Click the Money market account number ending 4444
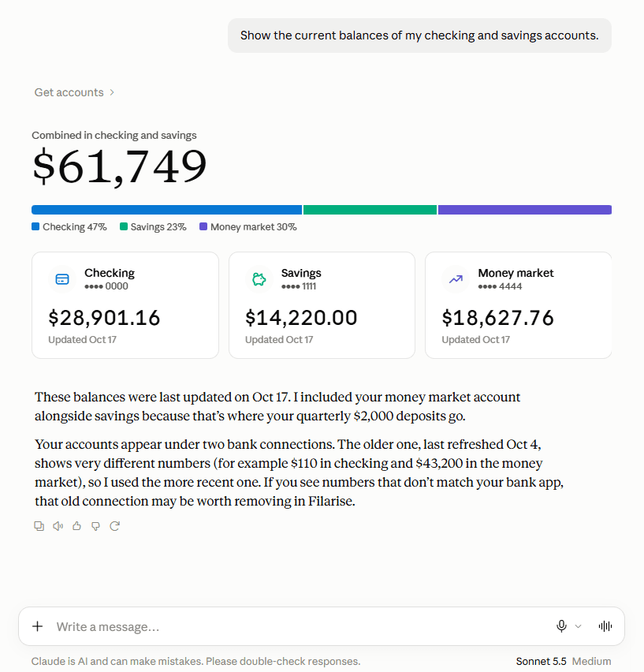 pos(500,286)
